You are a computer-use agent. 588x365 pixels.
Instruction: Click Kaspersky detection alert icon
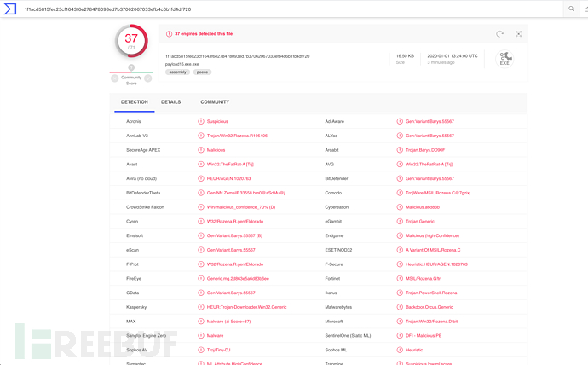pos(201,307)
